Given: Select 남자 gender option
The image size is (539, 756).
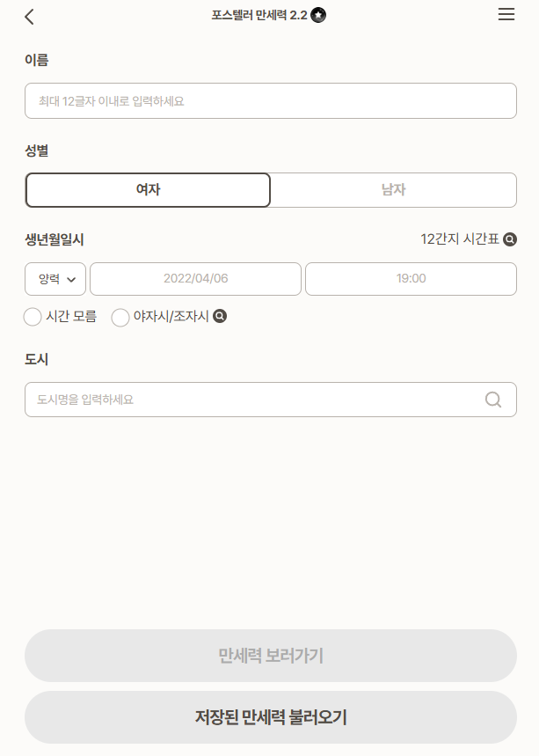Looking at the screenshot, I should pos(394,190).
